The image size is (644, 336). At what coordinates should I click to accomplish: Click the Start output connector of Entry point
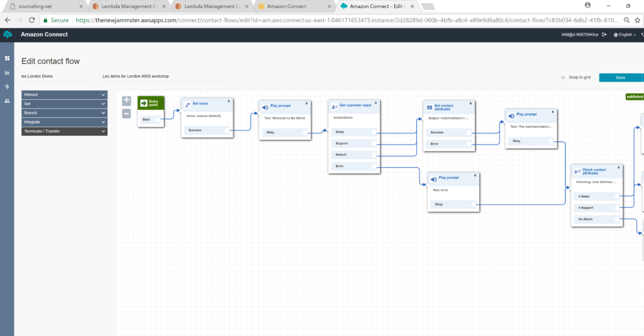point(158,119)
